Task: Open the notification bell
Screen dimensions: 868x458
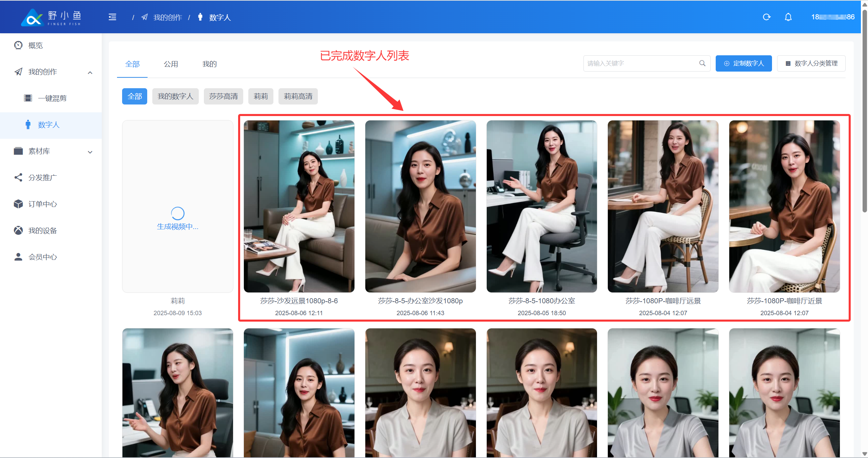Action: click(788, 17)
